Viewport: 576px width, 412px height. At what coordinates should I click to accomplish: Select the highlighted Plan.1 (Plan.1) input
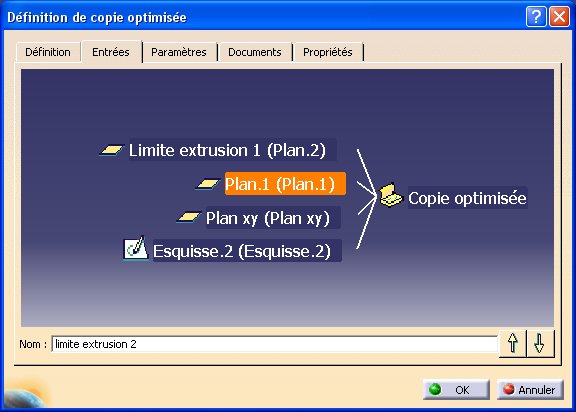[x=285, y=184]
